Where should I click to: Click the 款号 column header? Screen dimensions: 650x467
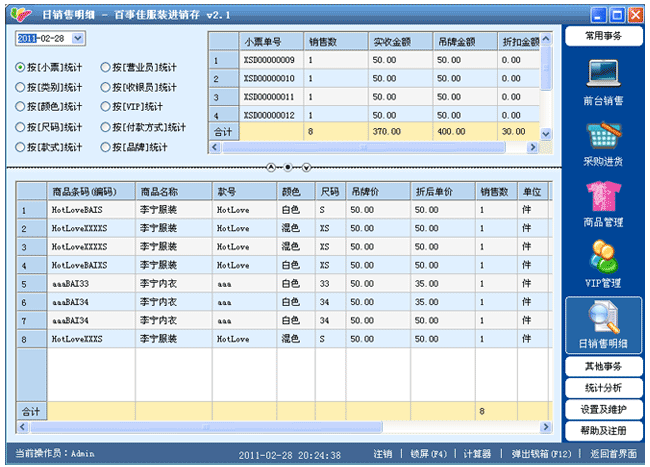245,192
